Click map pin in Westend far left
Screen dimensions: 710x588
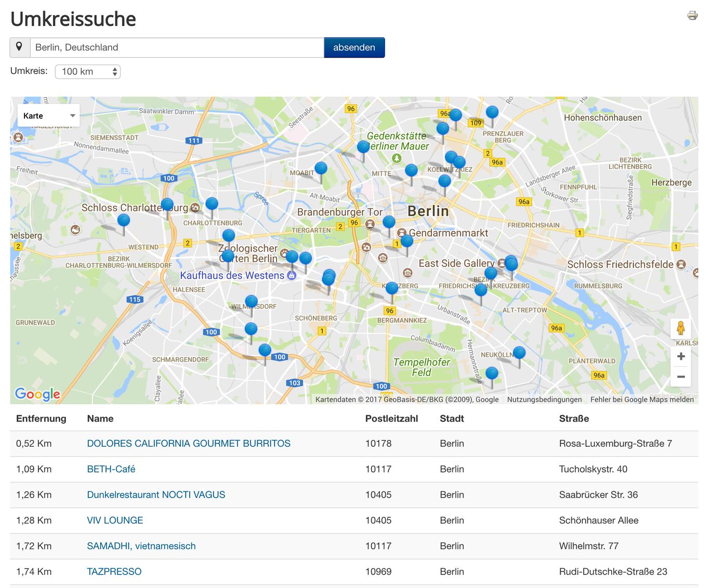(x=124, y=220)
